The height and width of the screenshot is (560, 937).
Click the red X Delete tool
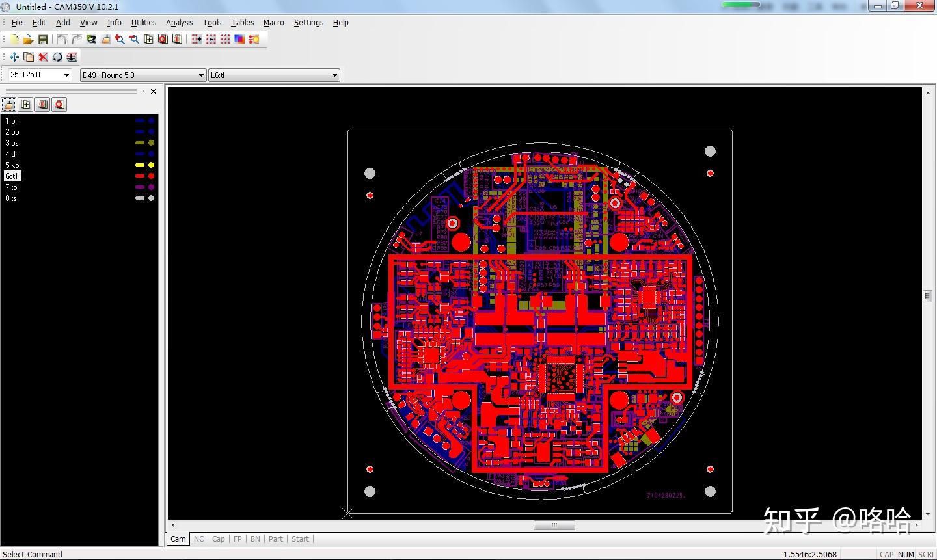click(43, 57)
